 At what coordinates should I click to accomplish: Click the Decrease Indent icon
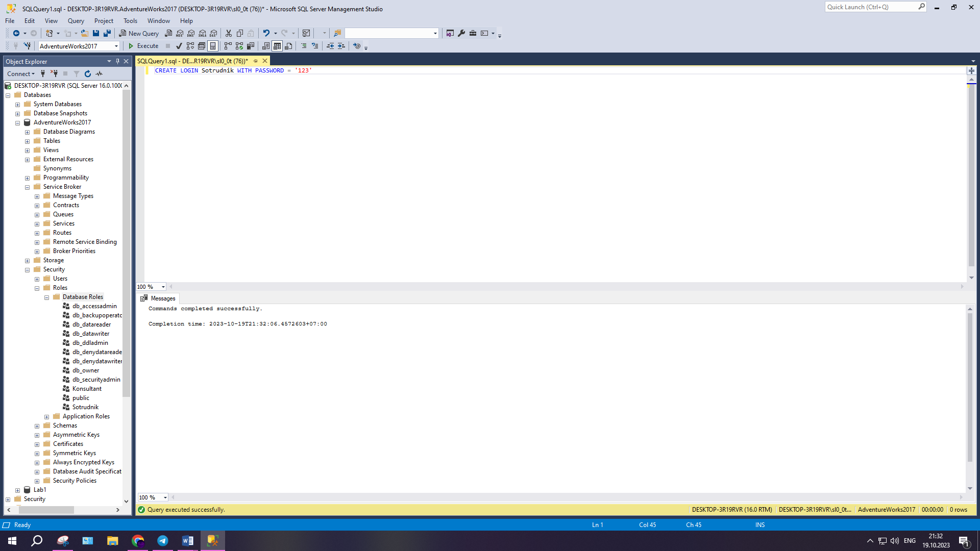(330, 46)
